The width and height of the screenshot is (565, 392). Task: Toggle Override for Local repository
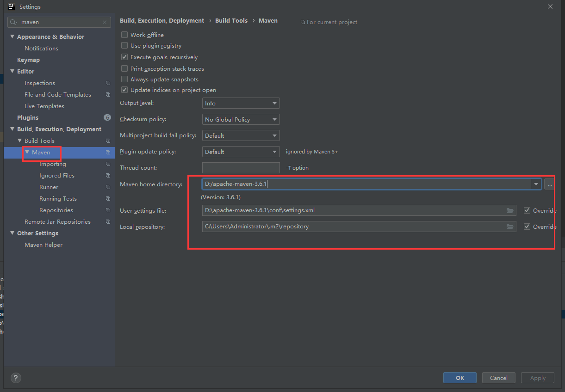click(527, 227)
